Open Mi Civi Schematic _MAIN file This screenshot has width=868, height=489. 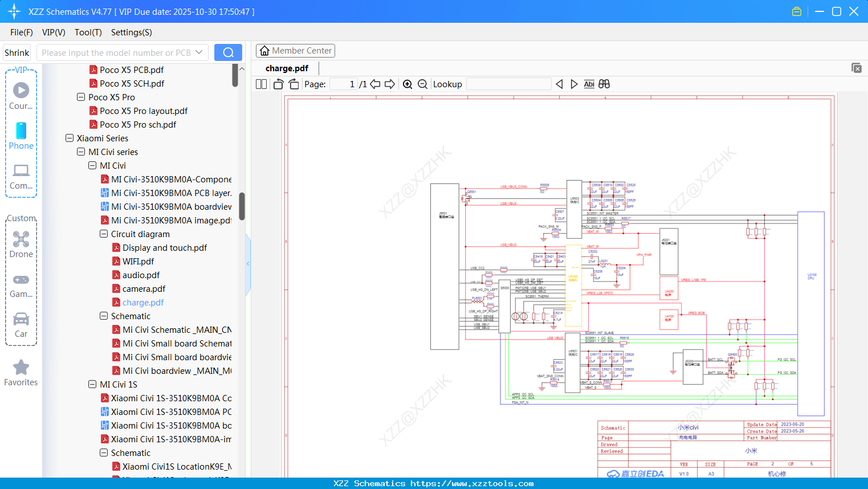point(177,330)
